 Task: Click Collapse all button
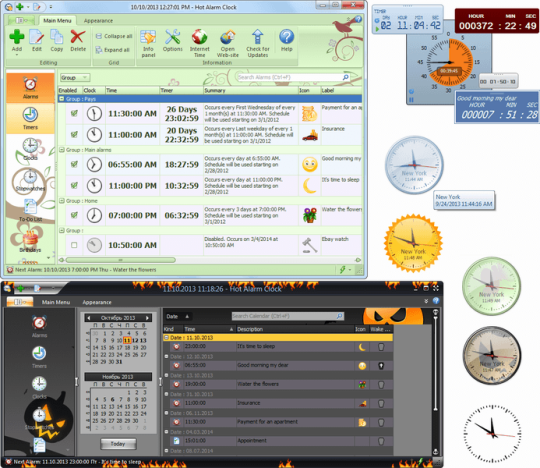[x=114, y=36]
